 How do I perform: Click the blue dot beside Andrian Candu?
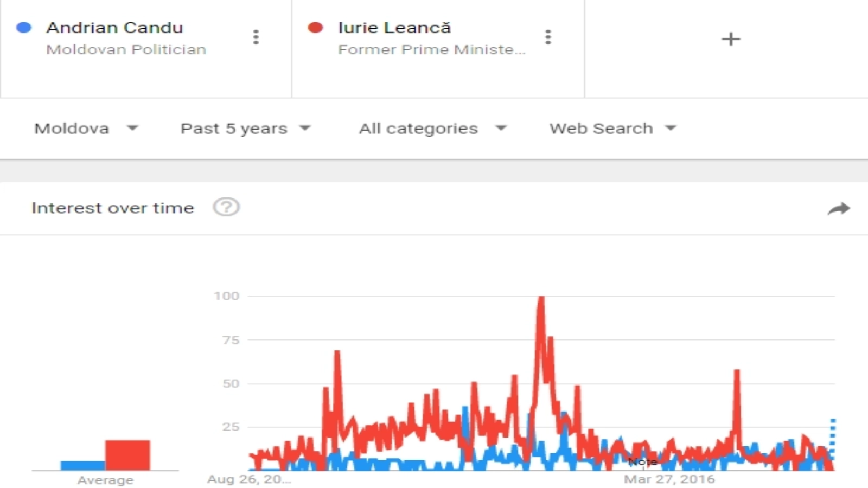[24, 28]
